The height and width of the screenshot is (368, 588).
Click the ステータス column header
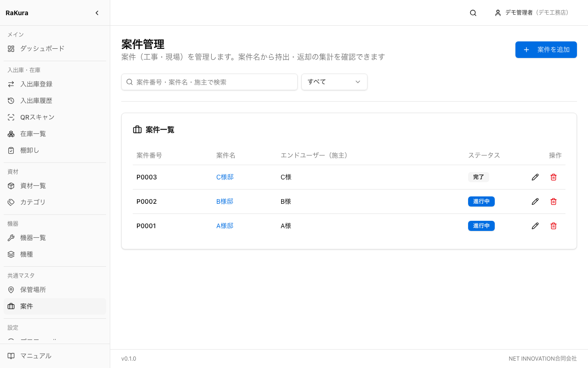coord(484,155)
